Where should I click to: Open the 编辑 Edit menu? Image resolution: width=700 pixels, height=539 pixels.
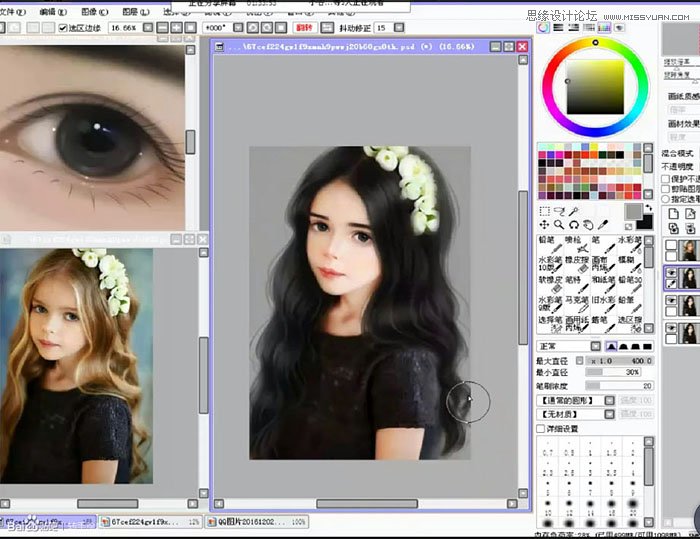(53, 12)
